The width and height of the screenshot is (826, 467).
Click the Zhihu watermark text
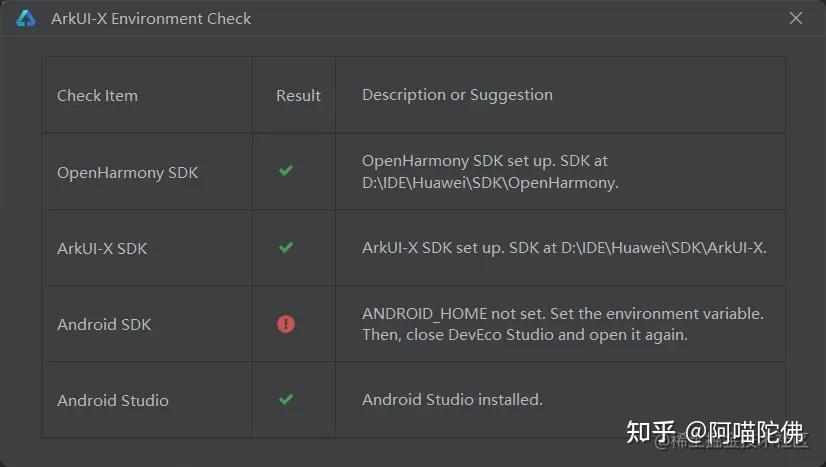715,433
